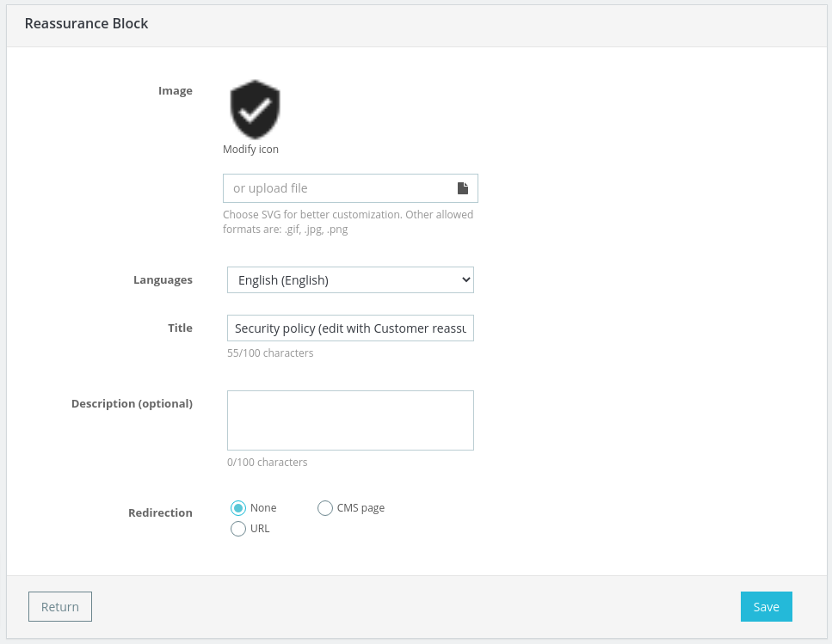Click the file icon inside the upload field
Image resolution: width=832 pixels, height=644 pixels.
tap(462, 187)
